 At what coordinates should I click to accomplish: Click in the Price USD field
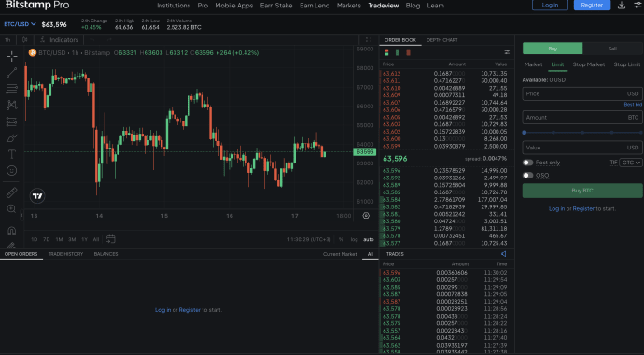click(x=582, y=93)
